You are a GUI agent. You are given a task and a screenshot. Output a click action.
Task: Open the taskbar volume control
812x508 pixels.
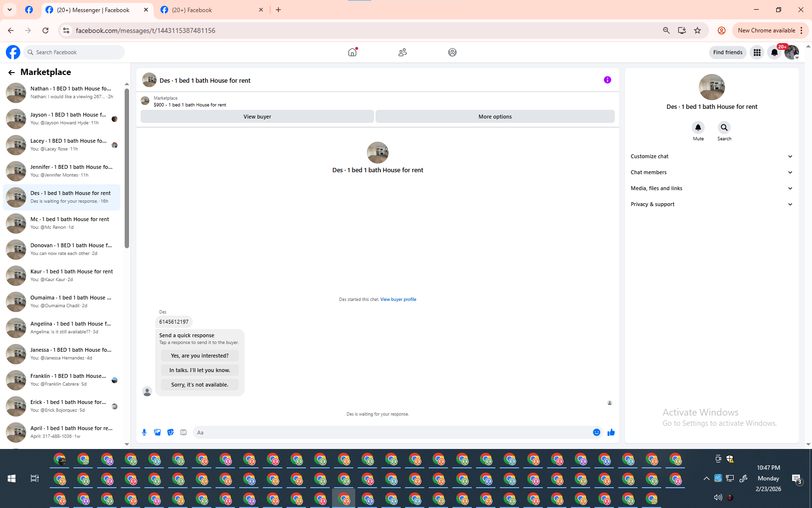718,497
